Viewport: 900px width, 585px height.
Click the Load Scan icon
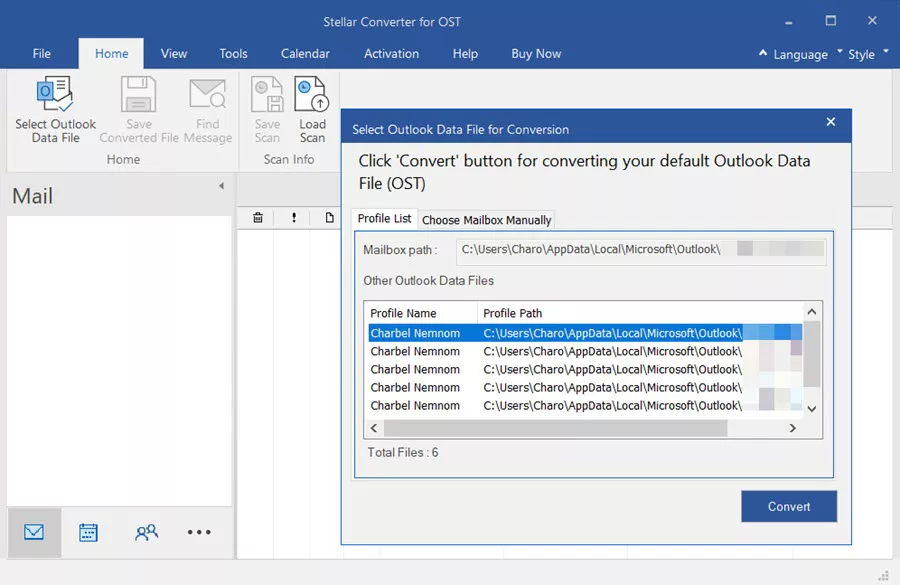[312, 95]
